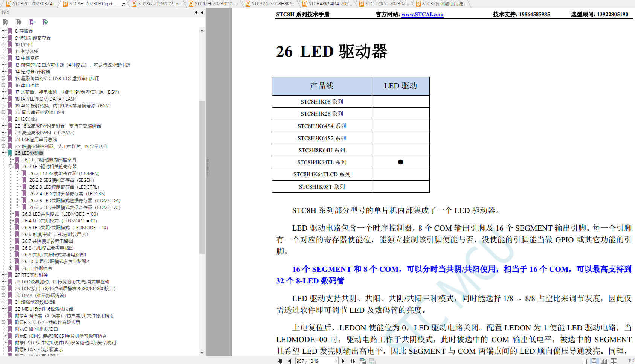Click bookmark icon of 附录A 编译器
635x364 pixels.
(x=10, y=316)
